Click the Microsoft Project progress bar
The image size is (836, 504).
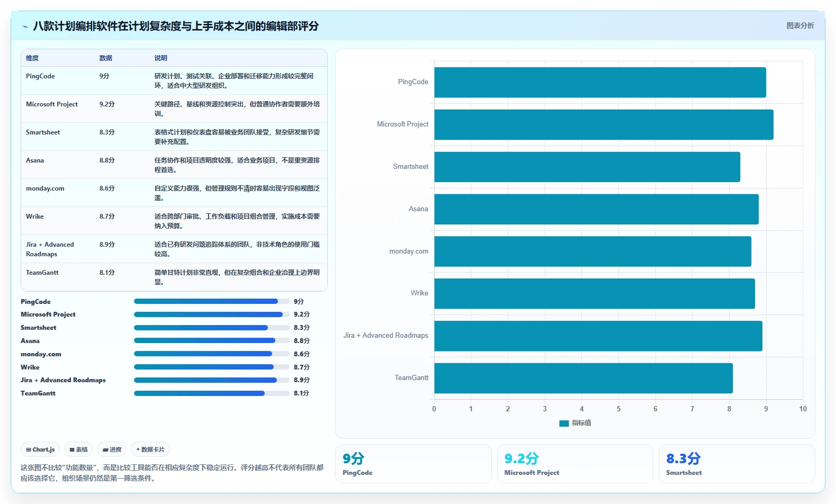coord(212,314)
